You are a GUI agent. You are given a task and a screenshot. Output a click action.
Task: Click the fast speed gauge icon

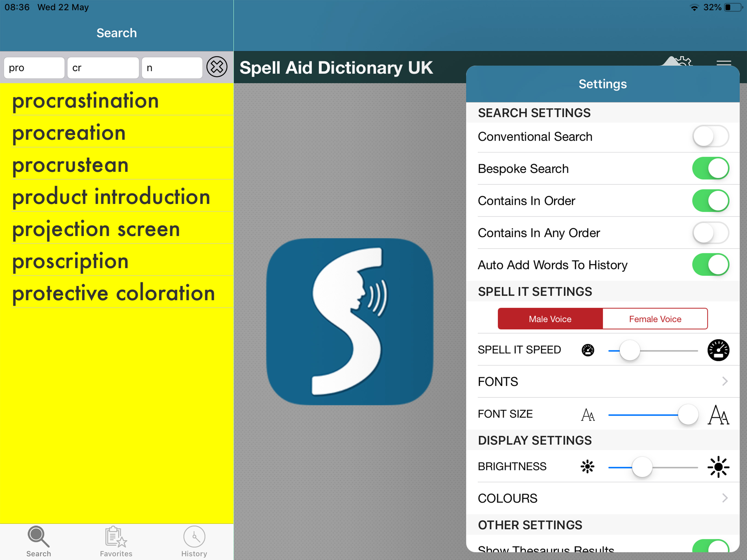pos(718,350)
